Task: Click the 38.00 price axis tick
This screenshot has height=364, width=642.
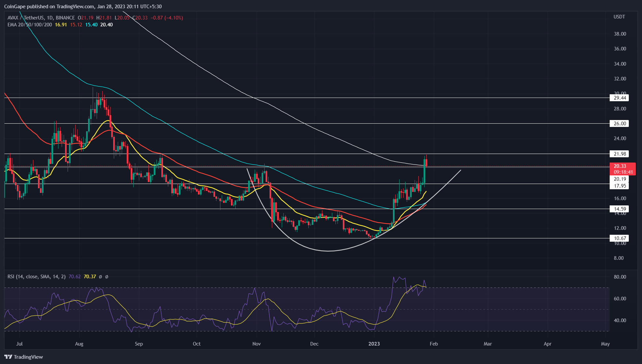Action: (x=620, y=34)
